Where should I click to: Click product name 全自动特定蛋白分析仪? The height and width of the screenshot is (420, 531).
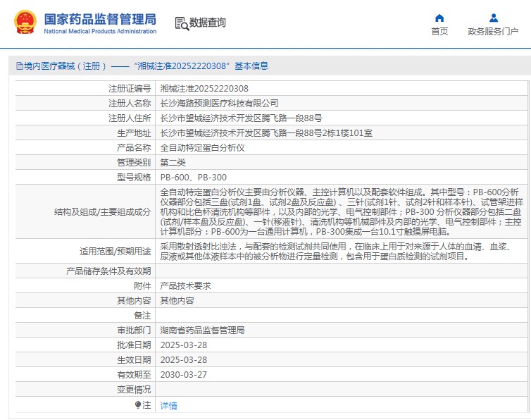click(202, 148)
